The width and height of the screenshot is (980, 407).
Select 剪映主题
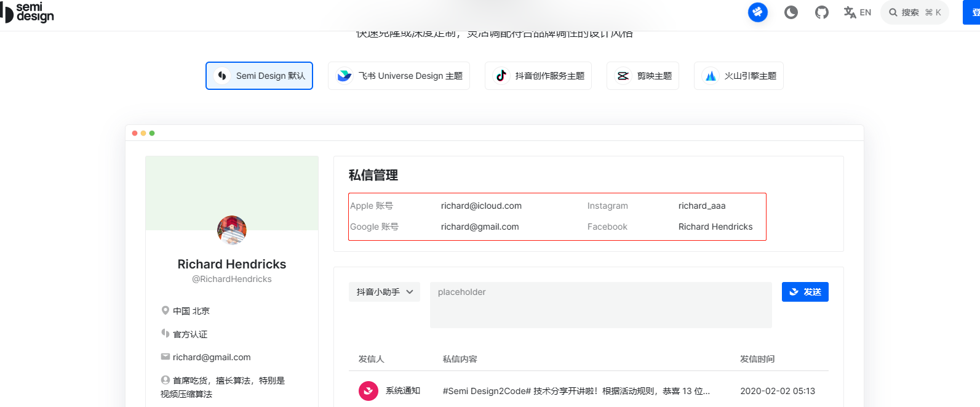pyautogui.click(x=643, y=76)
